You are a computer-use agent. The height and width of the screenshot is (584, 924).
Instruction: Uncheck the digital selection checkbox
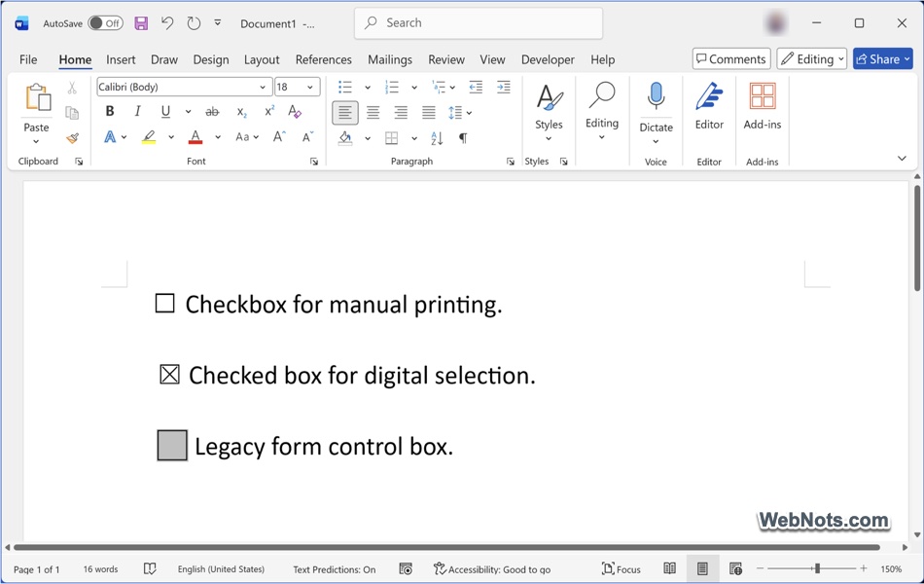(169, 374)
